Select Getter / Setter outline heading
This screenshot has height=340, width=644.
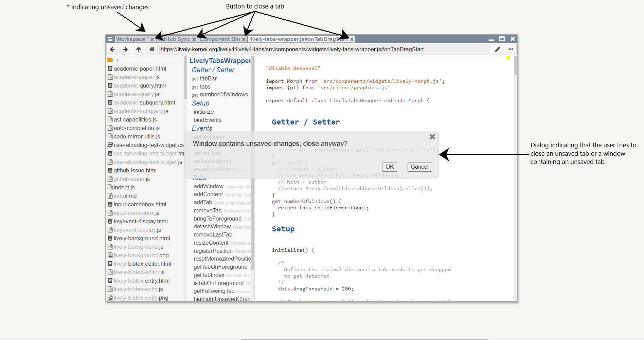[x=213, y=70]
